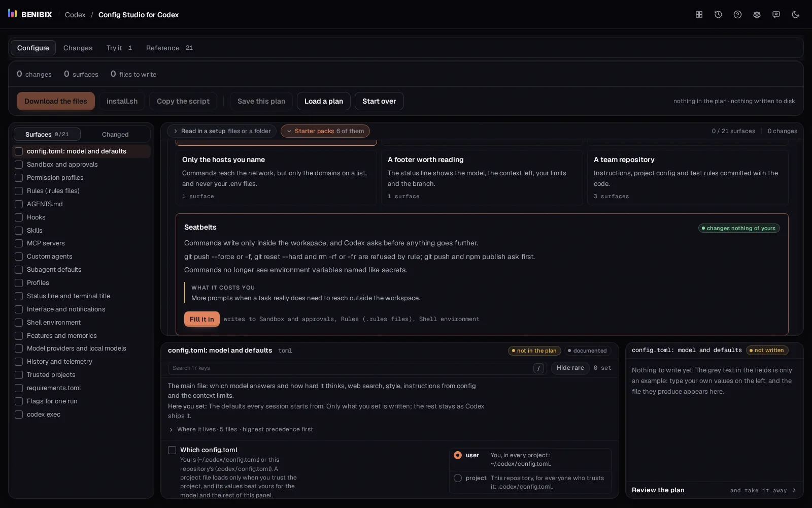The width and height of the screenshot is (812, 508).
Task: Click Load a plan button
Action: click(324, 101)
